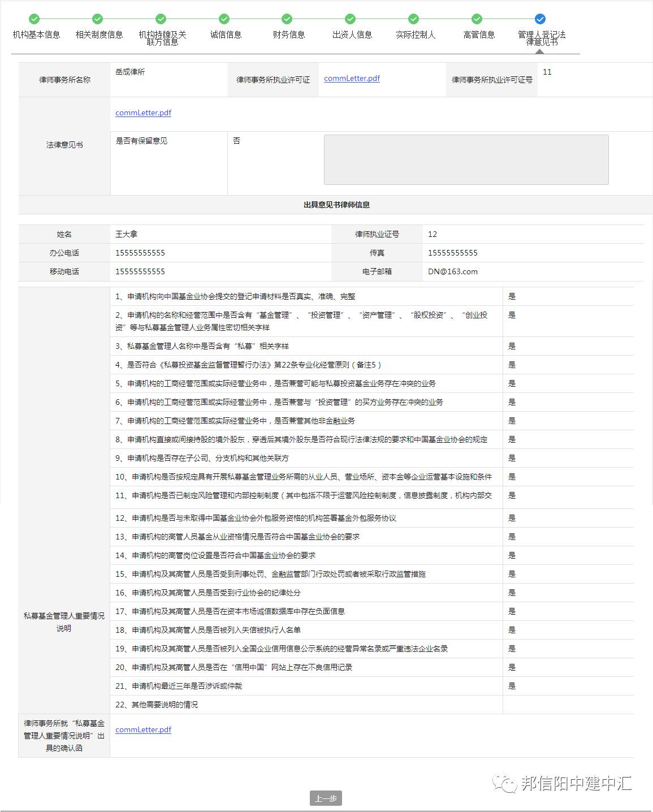Switch to the 财务信息 tab label
The height and width of the screenshot is (812, 653).
288,35
